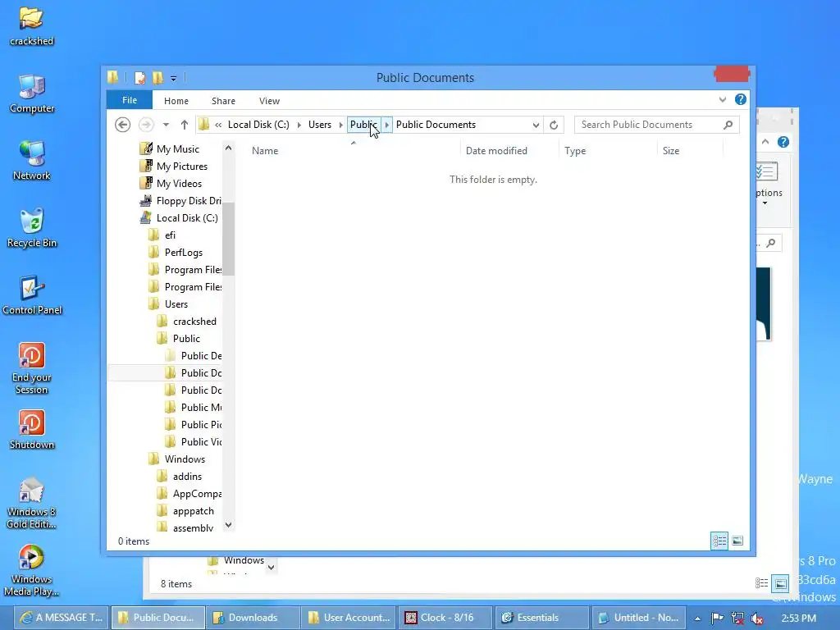Click the Forward navigation arrow
Viewport: 840px width, 630px height.
(x=146, y=125)
